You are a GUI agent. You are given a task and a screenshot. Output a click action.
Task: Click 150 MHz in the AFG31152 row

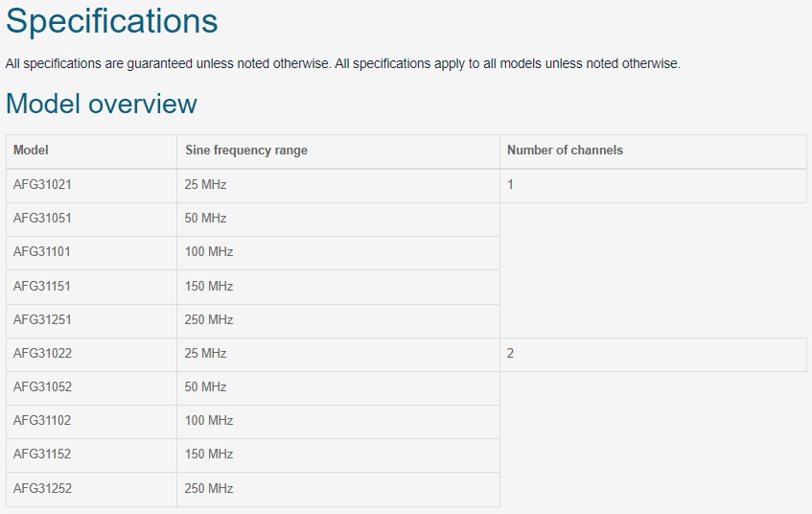209,455
